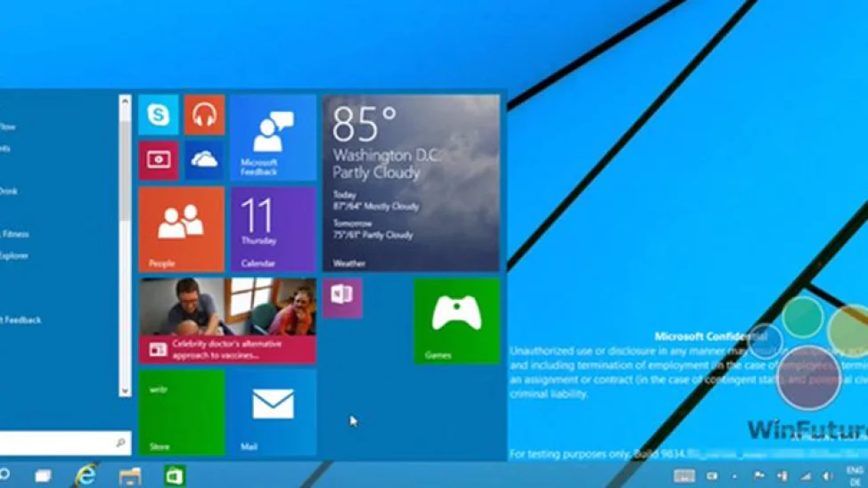Viewport: 868px width, 488px height.
Task: Open the Store icon on the taskbar
Action: pyautogui.click(x=174, y=476)
